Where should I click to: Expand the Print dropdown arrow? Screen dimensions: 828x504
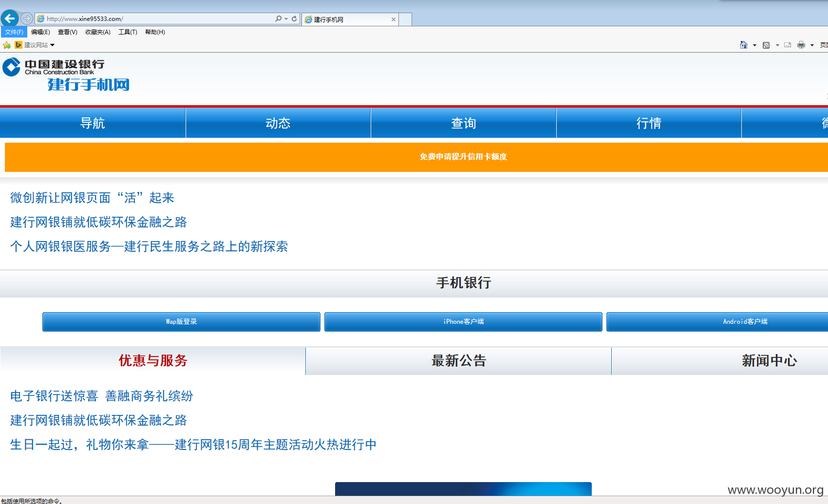[812, 45]
